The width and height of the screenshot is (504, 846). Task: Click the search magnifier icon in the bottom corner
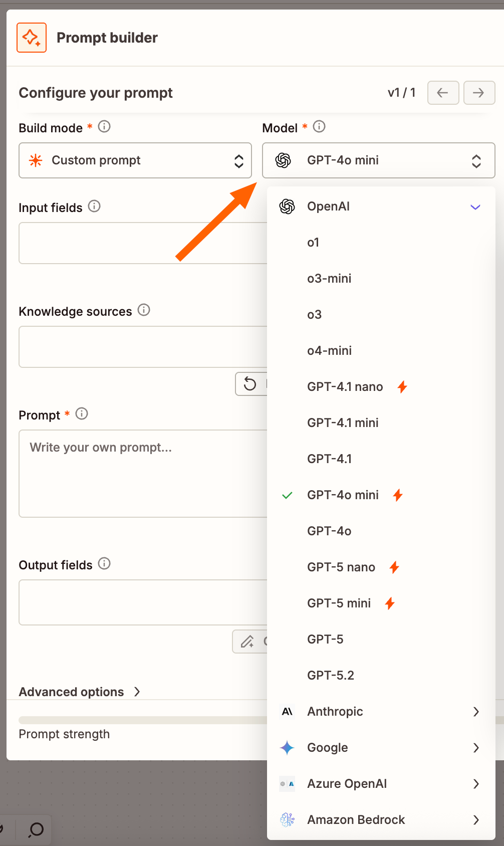click(36, 830)
